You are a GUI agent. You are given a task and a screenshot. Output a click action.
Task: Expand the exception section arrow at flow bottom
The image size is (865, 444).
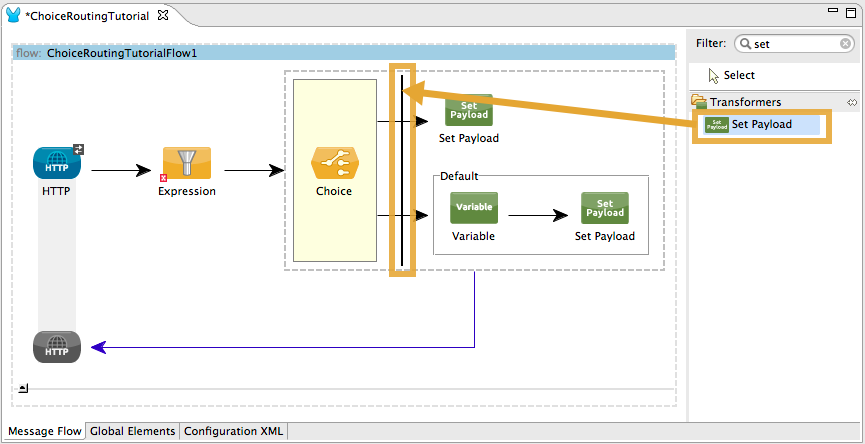coord(24,388)
